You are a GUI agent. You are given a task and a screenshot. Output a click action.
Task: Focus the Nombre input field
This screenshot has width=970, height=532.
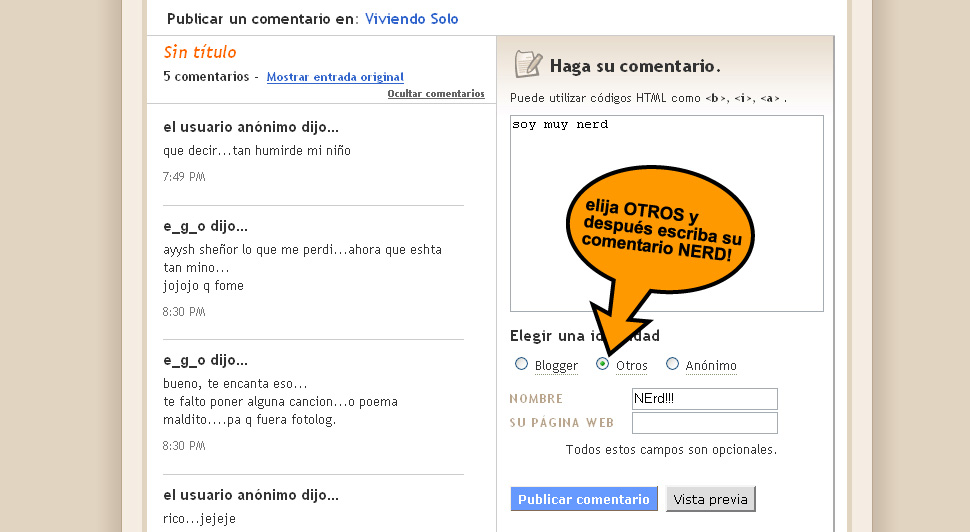705,399
